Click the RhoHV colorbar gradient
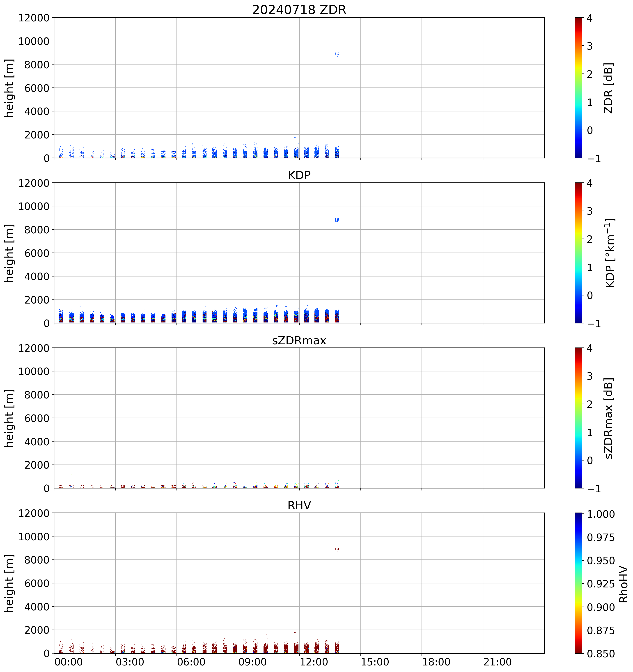This screenshot has width=633, height=672. click(578, 583)
